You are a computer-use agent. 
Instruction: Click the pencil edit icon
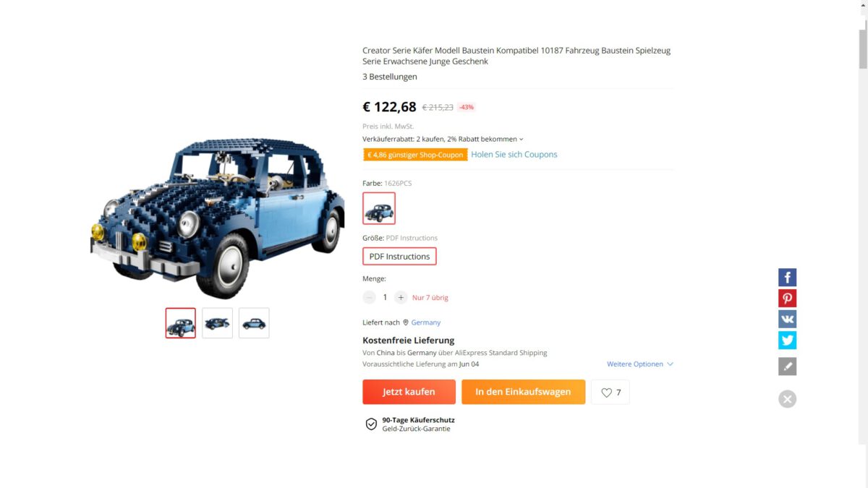(787, 367)
